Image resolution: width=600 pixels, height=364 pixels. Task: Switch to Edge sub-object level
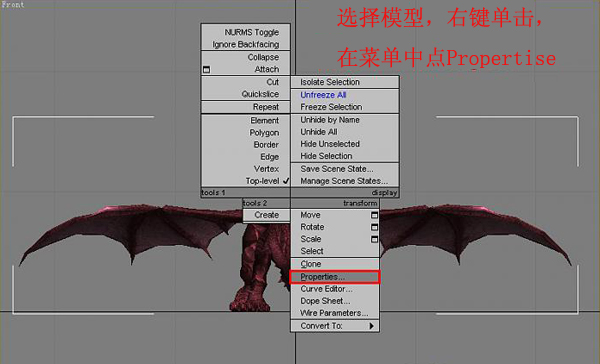click(269, 157)
